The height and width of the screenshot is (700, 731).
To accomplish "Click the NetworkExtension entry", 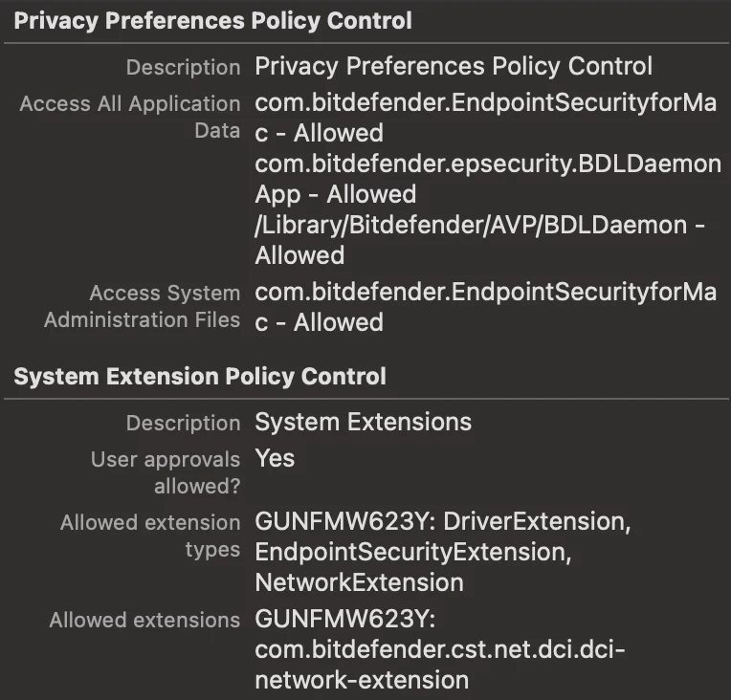I will pos(360,582).
